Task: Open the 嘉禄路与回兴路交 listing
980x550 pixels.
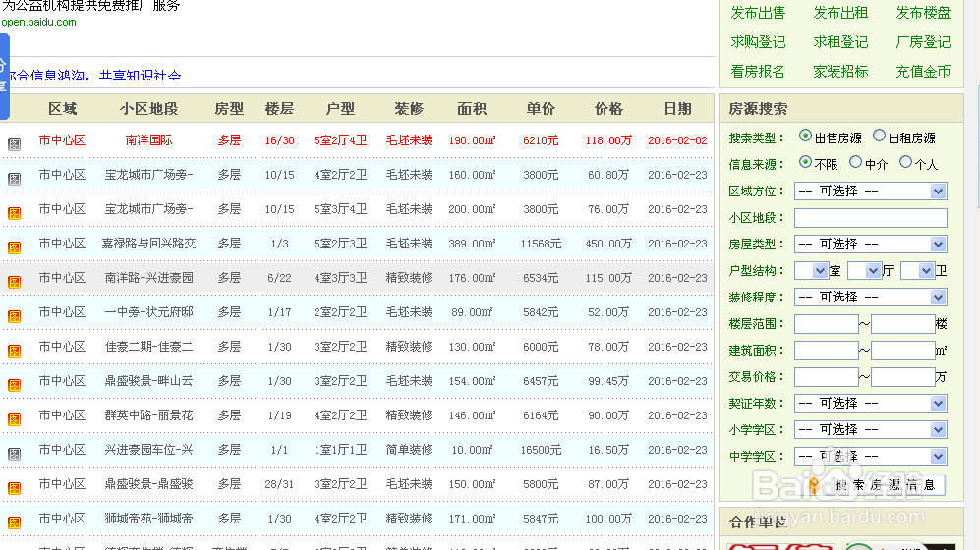Action: click(148, 244)
